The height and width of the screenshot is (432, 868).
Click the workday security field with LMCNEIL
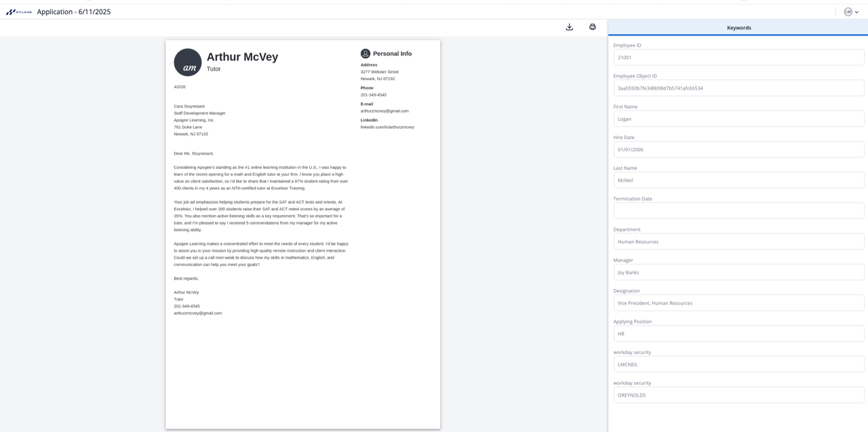pos(738,364)
